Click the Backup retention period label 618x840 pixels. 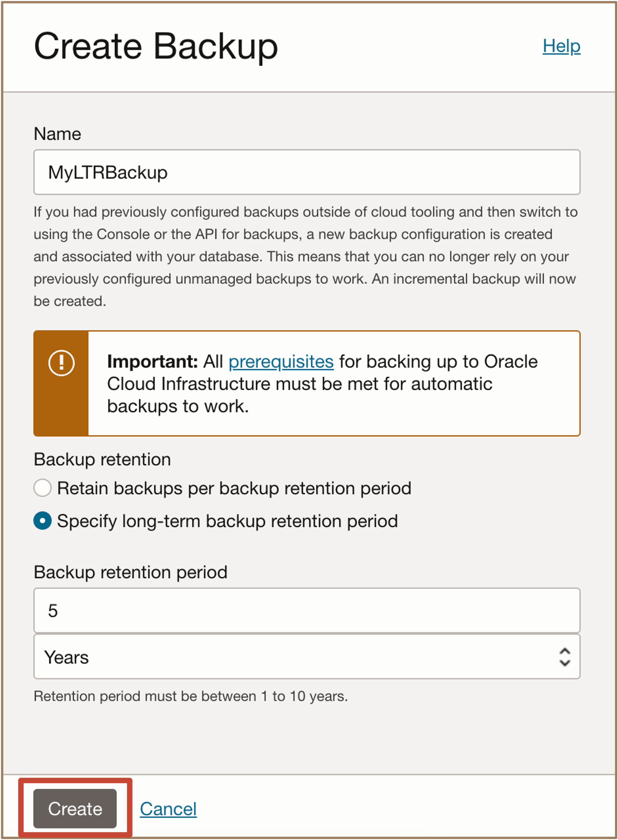[x=130, y=572]
